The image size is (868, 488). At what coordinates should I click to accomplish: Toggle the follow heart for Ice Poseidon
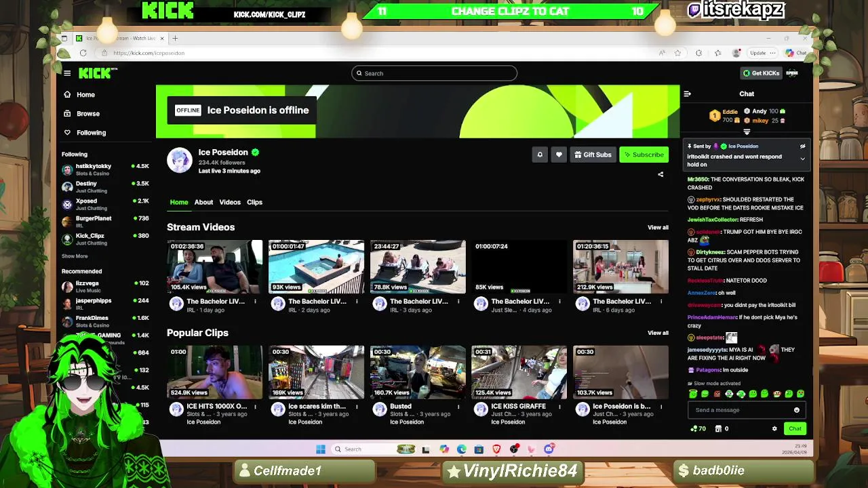559,155
